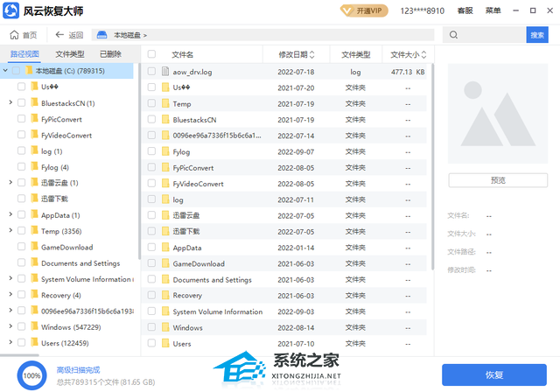
Task: Expand the BluestacksCN (1) tree node
Action: (10, 102)
